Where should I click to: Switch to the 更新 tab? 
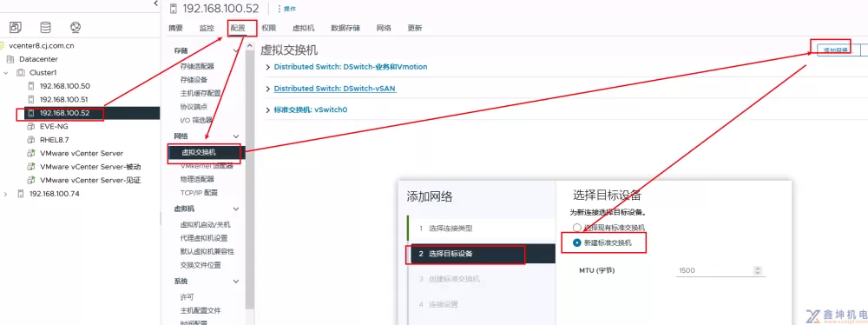click(x=415, y=29)
